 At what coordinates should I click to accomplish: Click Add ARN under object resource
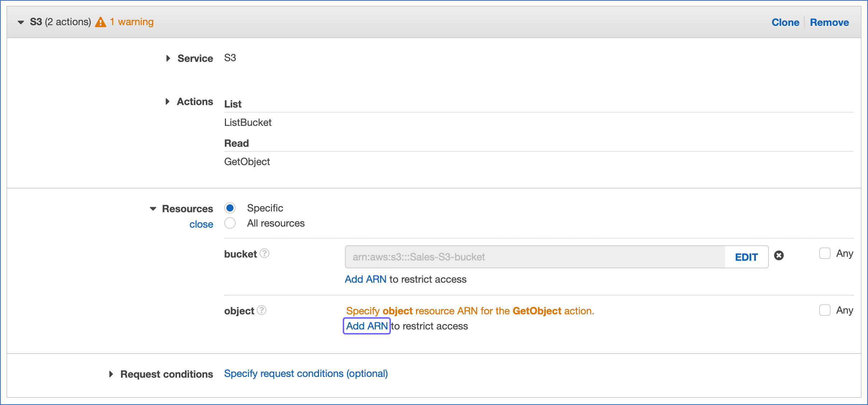(x=366, y=326)
